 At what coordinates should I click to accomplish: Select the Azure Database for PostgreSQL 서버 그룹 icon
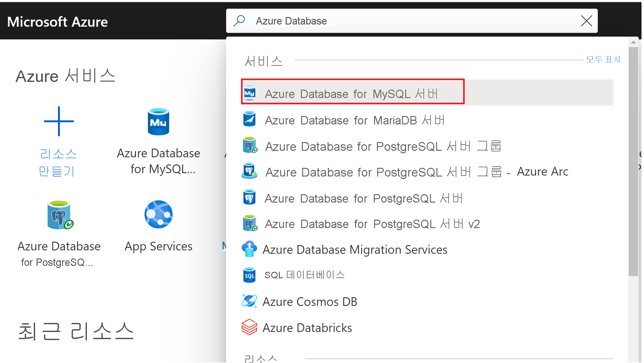tap(249, 146)
